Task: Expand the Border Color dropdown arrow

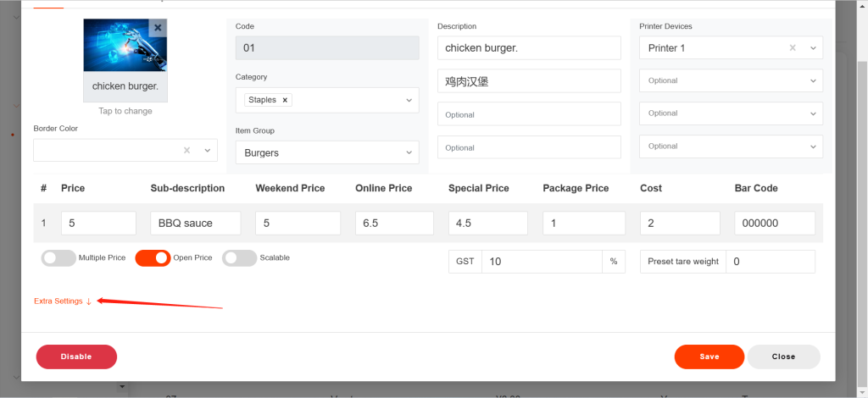Action: coord(207,151)
